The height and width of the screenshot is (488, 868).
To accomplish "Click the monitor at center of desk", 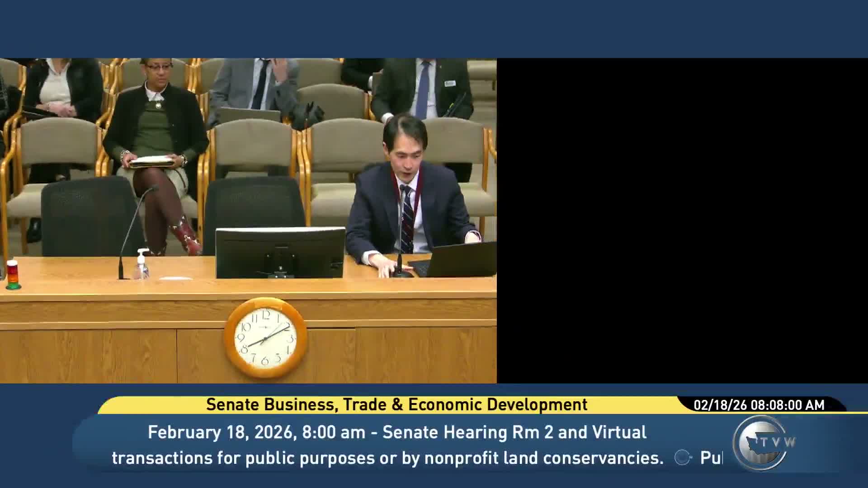I will pyautogui.click(x=280, y=252).
